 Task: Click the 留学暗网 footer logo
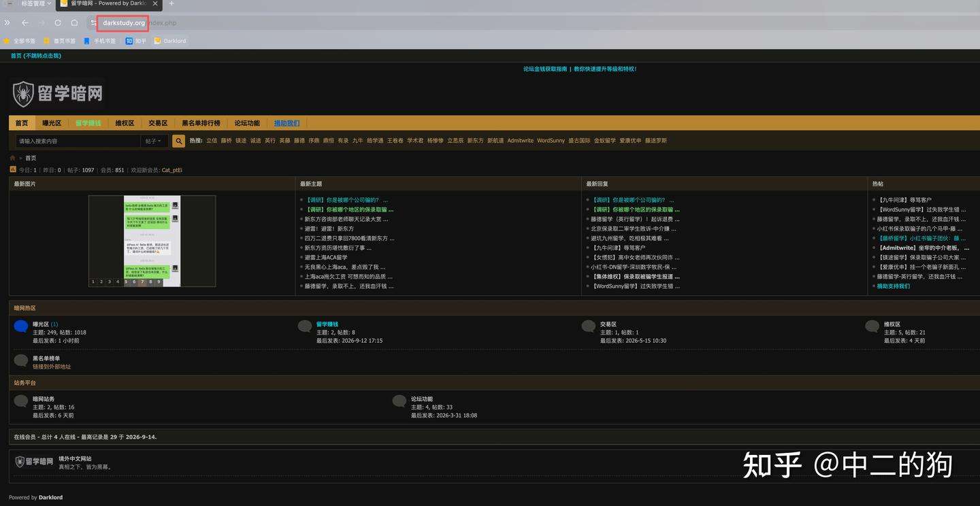coord(34,462)
